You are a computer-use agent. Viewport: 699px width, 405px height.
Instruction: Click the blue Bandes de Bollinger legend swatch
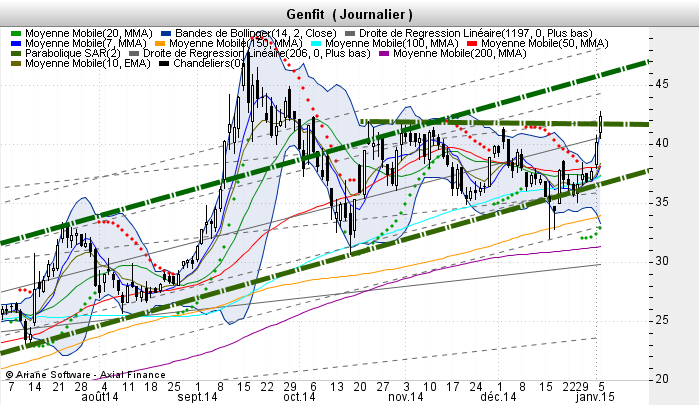pos(166,33)
